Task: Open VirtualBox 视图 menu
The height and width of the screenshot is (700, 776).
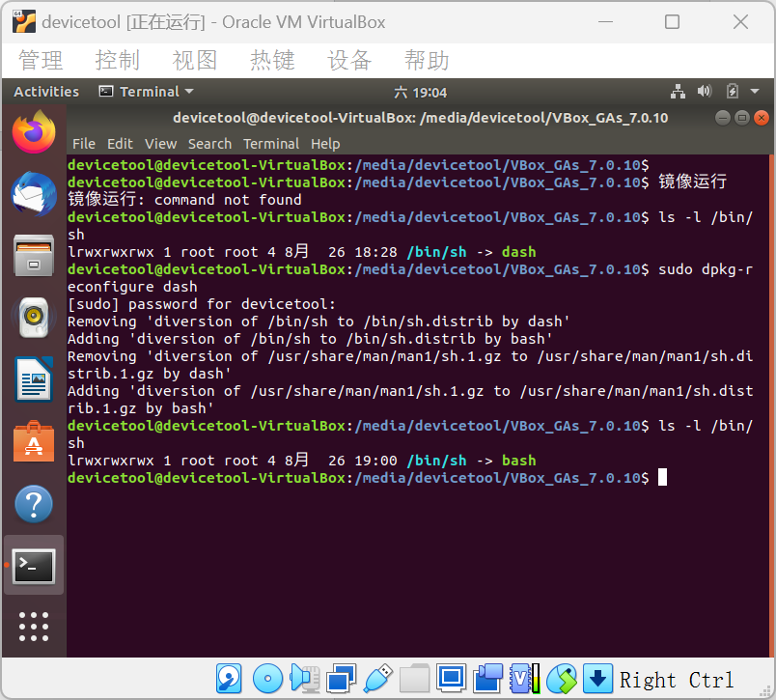Action: 195,61
